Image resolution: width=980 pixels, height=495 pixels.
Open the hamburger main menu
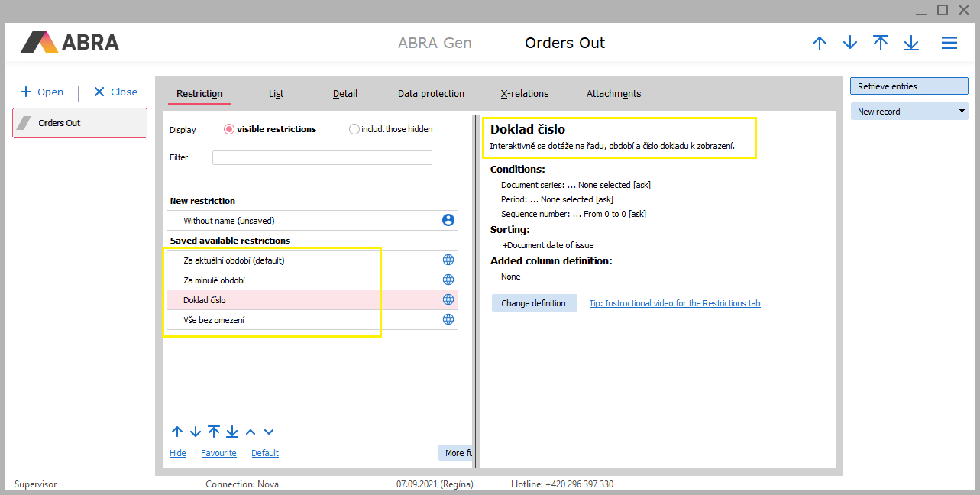[949, 44]
